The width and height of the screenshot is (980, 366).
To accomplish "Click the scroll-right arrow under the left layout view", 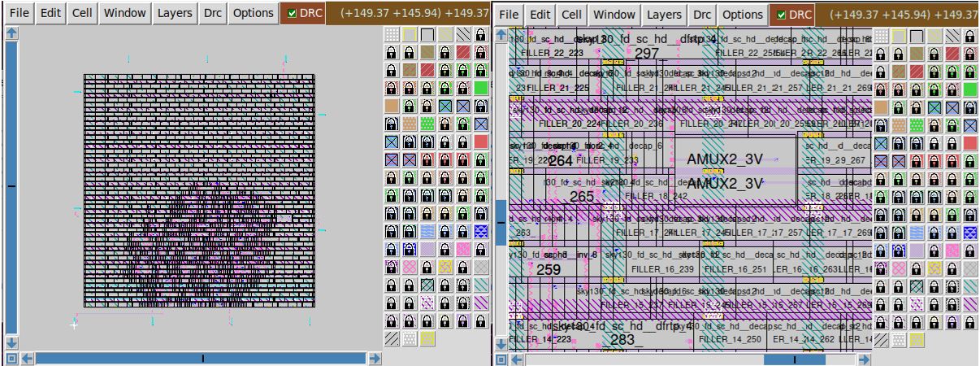I will click(x=375, y=358).
